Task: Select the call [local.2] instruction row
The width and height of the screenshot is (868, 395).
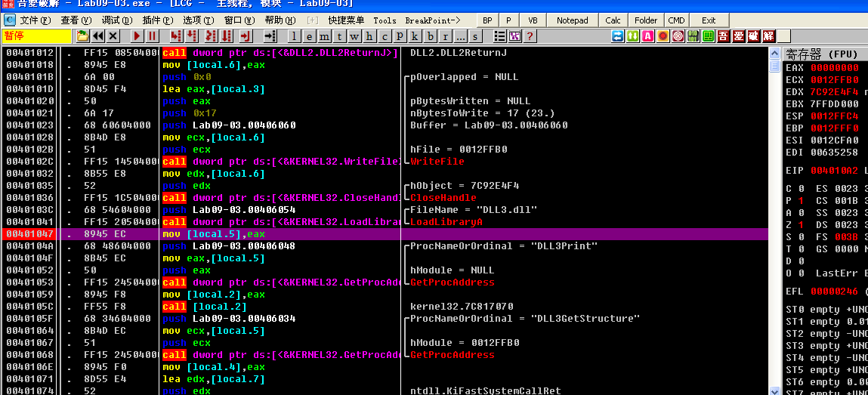Action: click(385, 307)
